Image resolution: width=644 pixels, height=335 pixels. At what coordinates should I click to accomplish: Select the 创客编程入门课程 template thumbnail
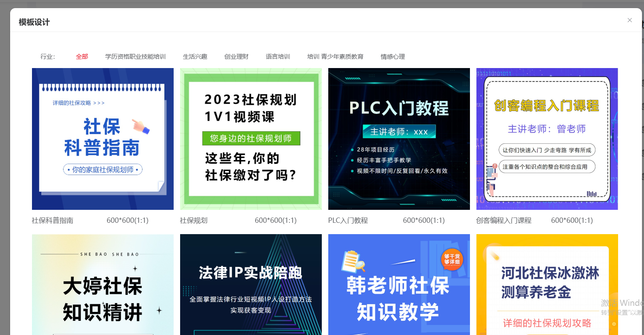click(547, 139)
